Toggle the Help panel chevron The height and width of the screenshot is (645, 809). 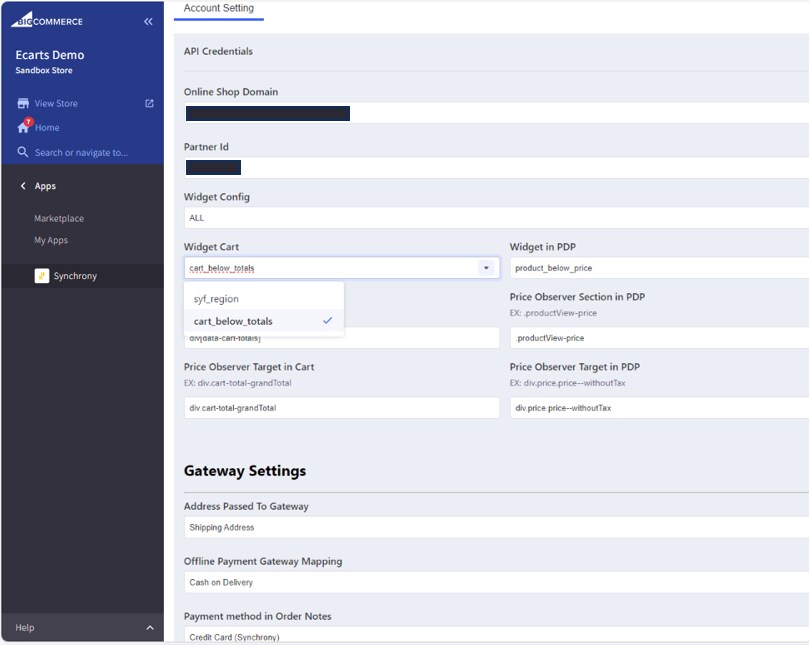point(148,628)
